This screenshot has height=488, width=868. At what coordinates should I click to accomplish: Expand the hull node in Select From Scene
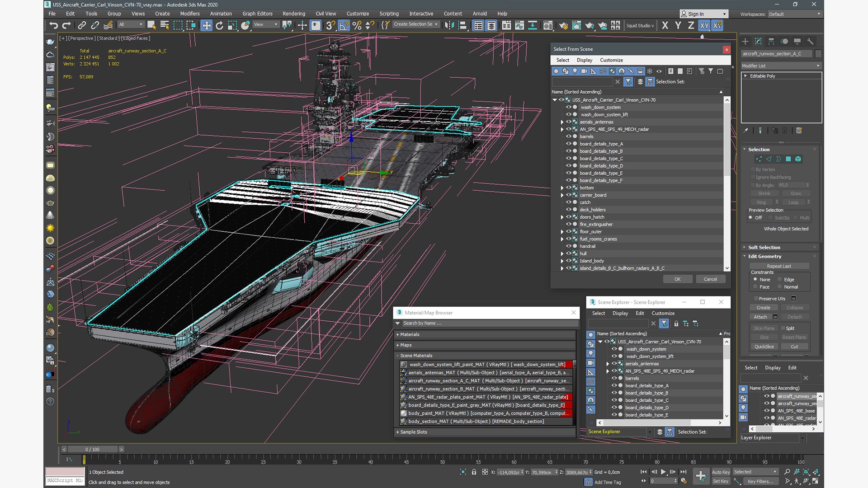click(x=562, y=254)
